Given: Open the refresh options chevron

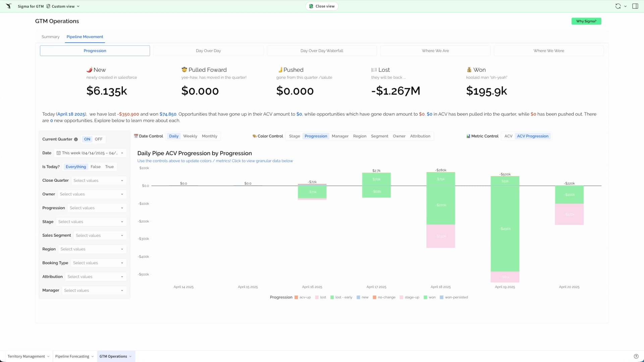Looking at the screenshot, I should click(x=626, y=6).
